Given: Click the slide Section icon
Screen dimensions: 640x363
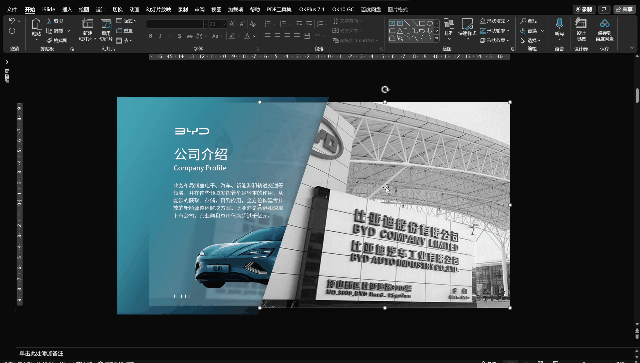Looking at the screenshot, I should point(119,40).
